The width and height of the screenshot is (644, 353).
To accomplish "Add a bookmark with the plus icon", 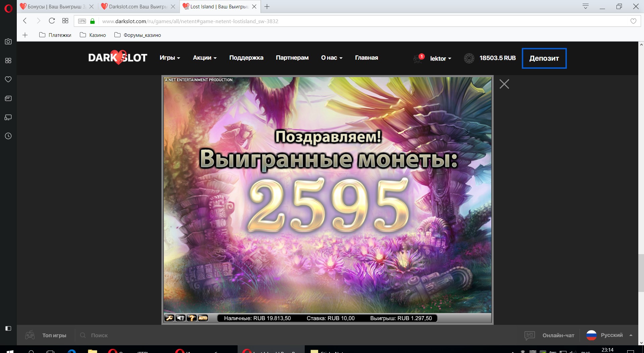I will 25,35.
